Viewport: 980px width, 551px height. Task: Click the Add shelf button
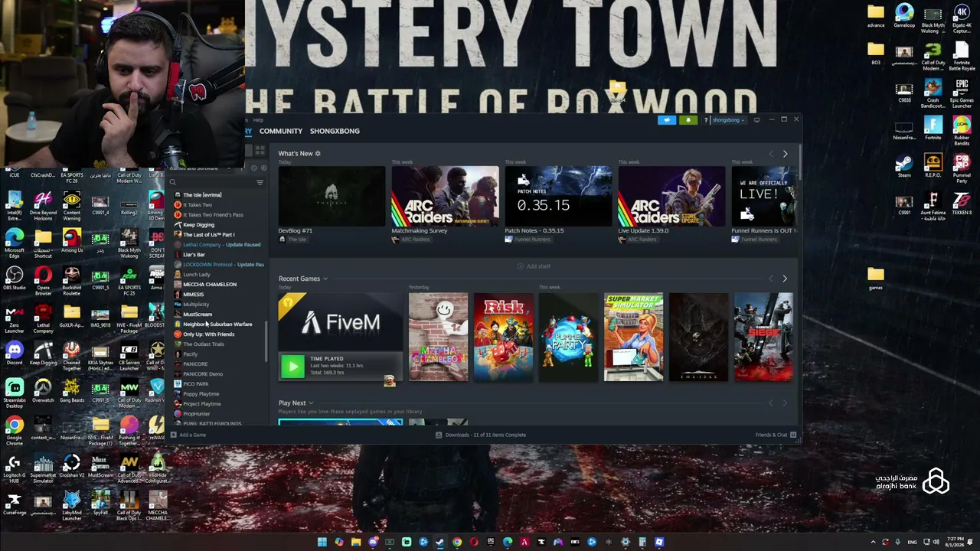[x=534, y=266]
